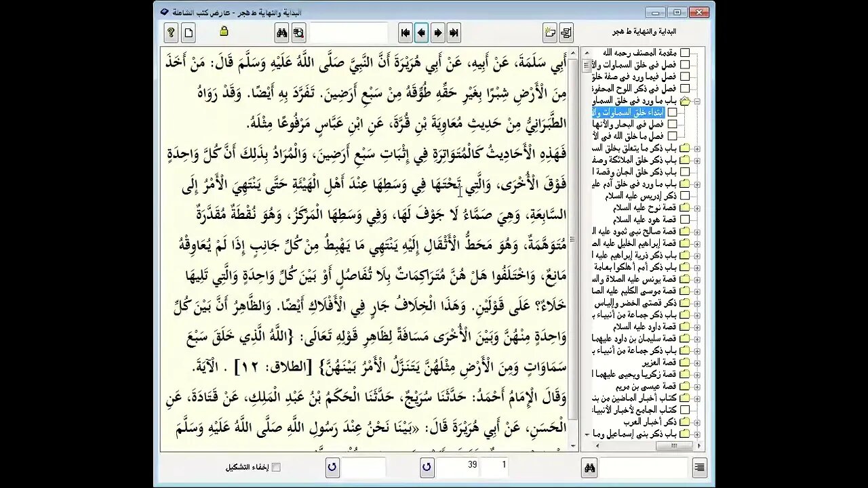Click folder icon of ذكر أخبار العرب
Viewport: 868px width, 488px height.
[685, 422]
